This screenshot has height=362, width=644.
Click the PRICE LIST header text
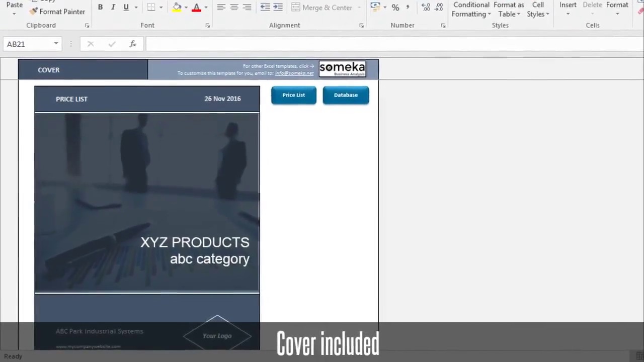coord(71,99)
